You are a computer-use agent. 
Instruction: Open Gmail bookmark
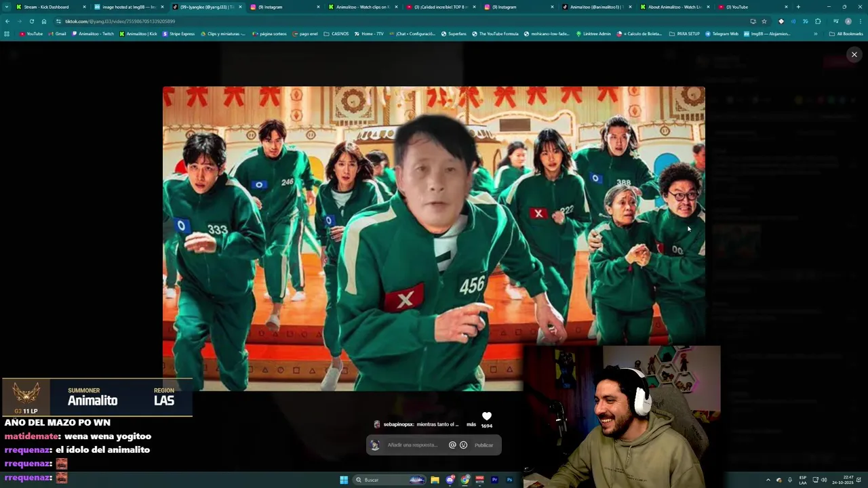click(57, 33)
